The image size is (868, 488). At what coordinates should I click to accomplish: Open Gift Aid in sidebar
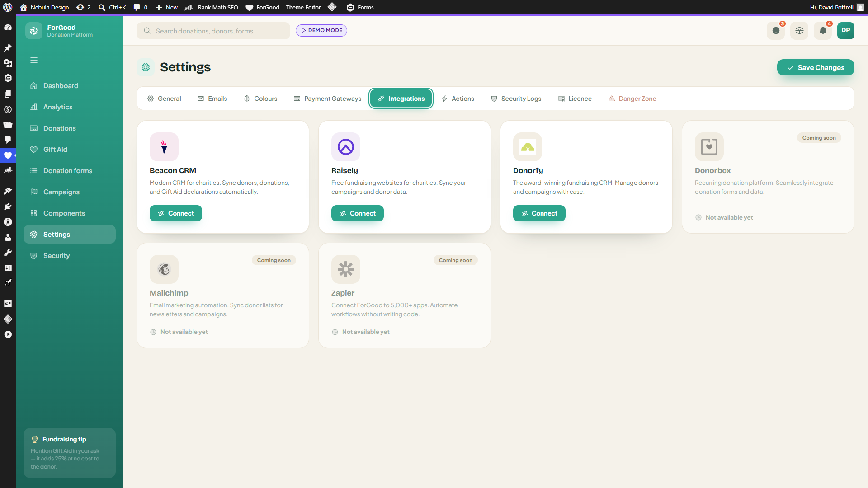point(70,150)
